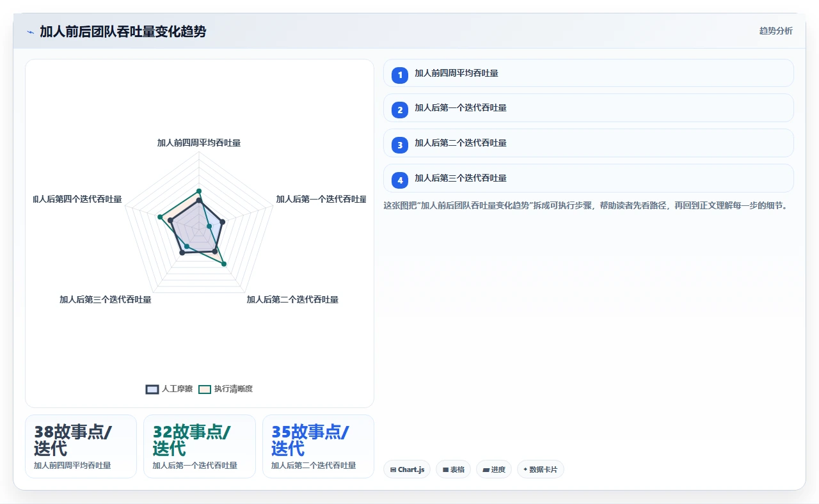Screen dimensions: 819x504
Task: Open the 32故事点/迭代 data card
Action: (200, 446)
